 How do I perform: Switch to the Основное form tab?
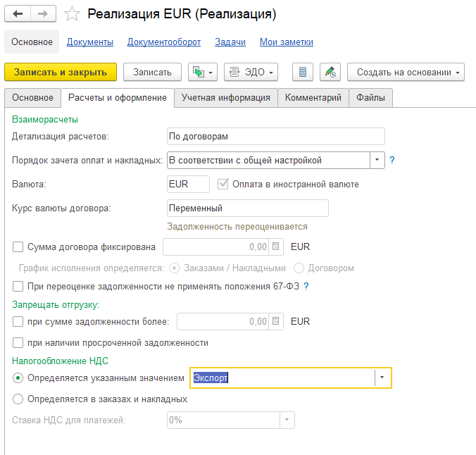[33, 98]
